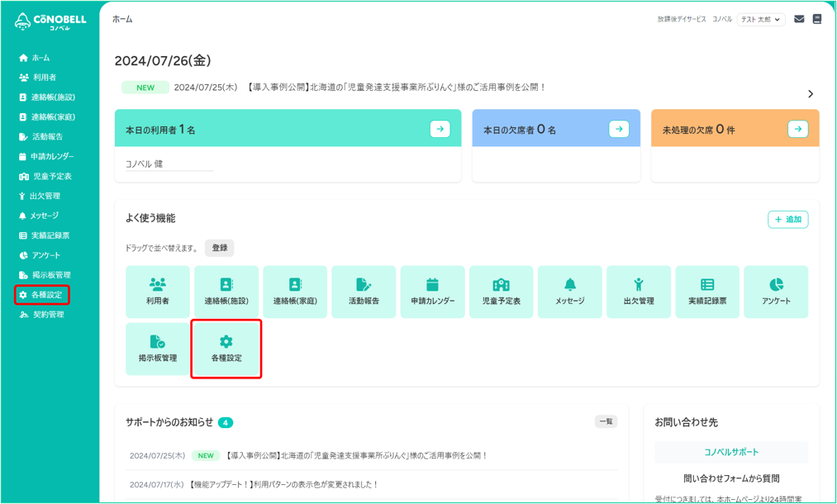Open the 出欠管理 tile in よく使う機能
Screen dimensions: 837x504
639,292
